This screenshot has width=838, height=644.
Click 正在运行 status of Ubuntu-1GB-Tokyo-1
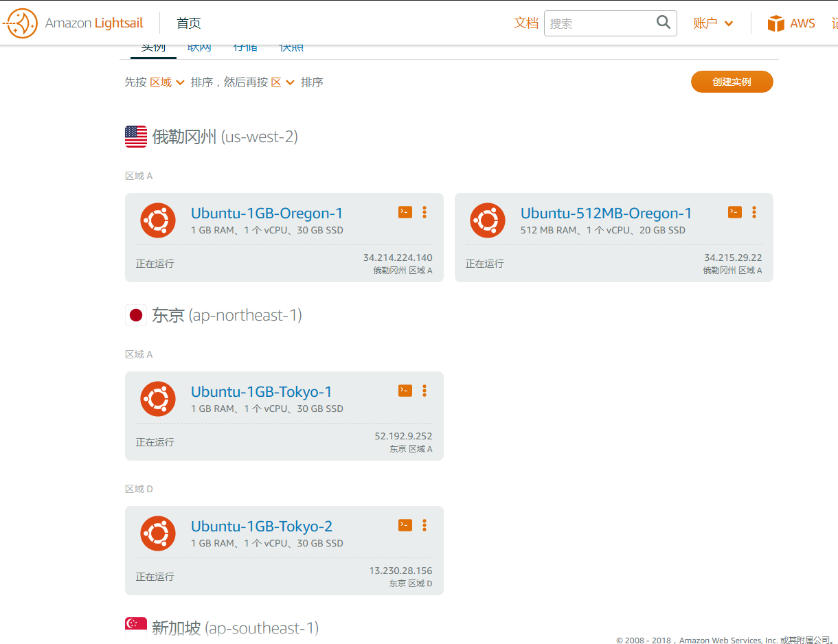pyautogui.click(x=155, y=442)
